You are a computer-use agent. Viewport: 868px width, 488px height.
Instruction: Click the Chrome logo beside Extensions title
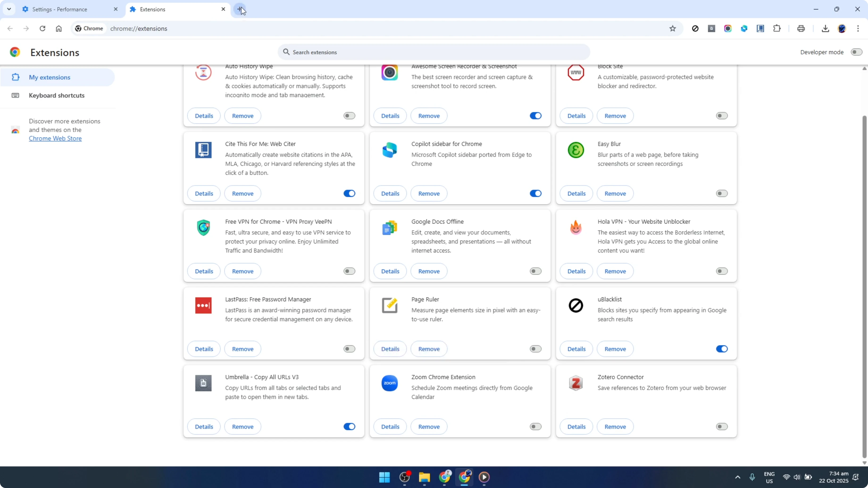point(15,52)
